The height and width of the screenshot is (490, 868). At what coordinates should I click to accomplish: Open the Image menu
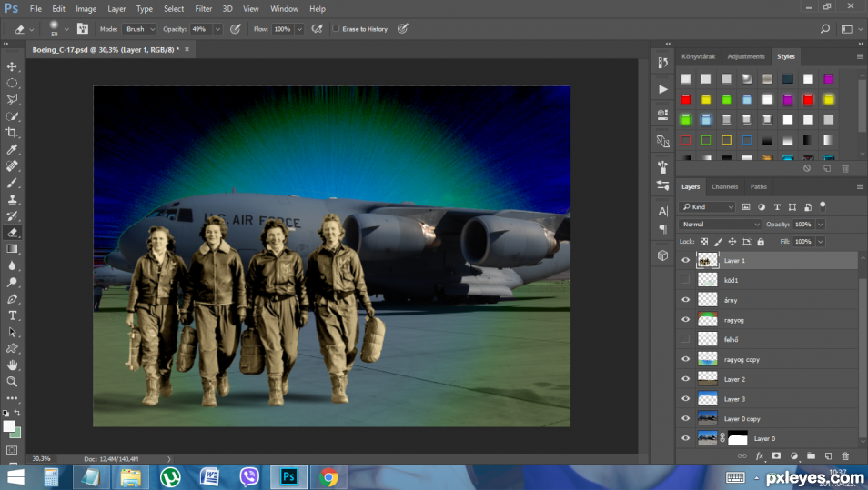click(86, 9)
